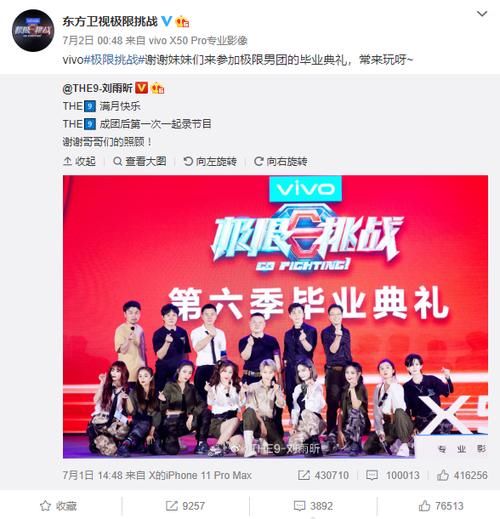The width and height of the screenshot is (500, 519).
Task: Open comments of the original post, 100013
Action: tap(393, 475)
